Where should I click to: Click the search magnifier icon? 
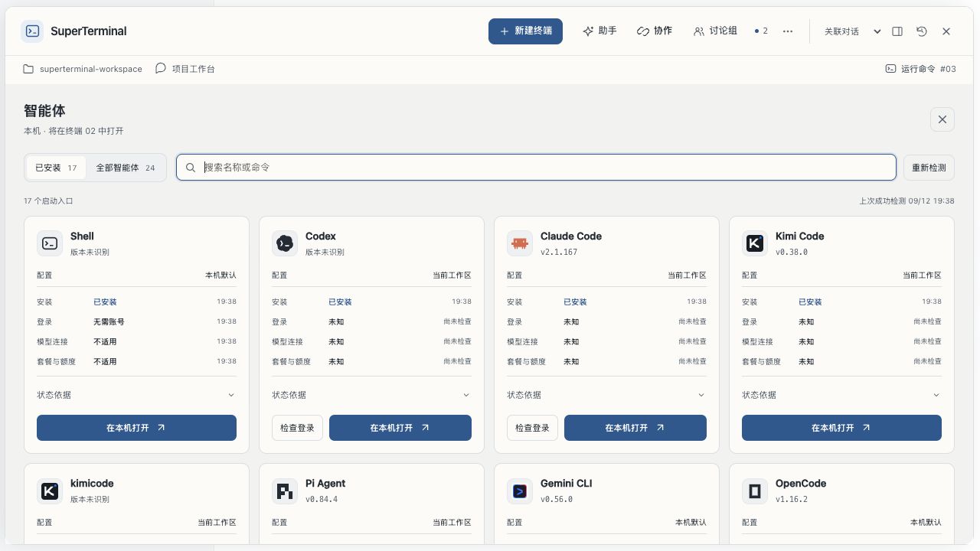(x=191, y=168)
